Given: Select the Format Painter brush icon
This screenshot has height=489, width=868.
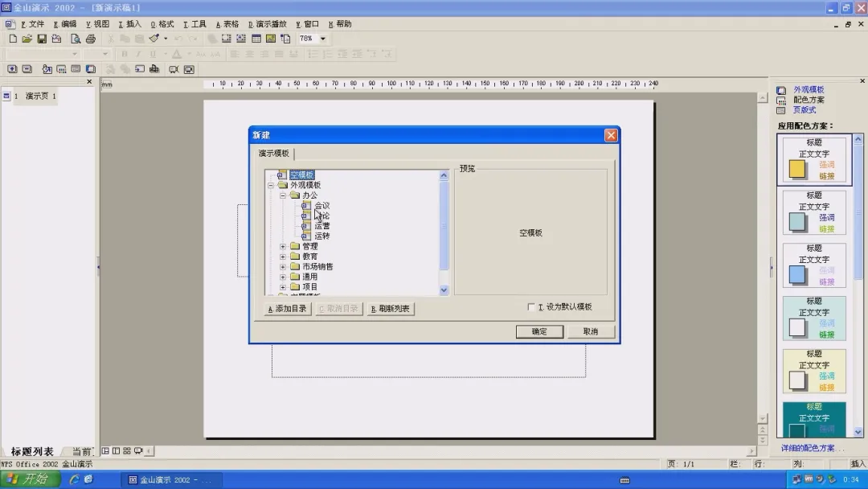Looking at the screenshot, I should tap(154, 39).
